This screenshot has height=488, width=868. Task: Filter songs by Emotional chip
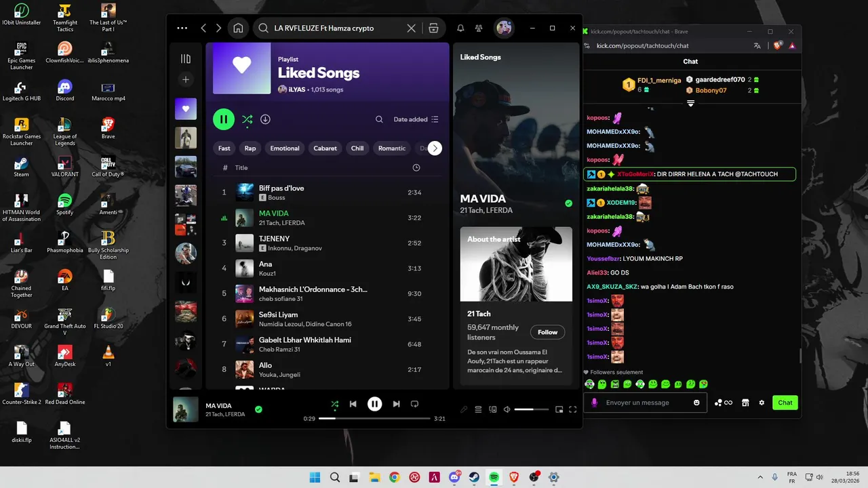[x=285, y=148]
